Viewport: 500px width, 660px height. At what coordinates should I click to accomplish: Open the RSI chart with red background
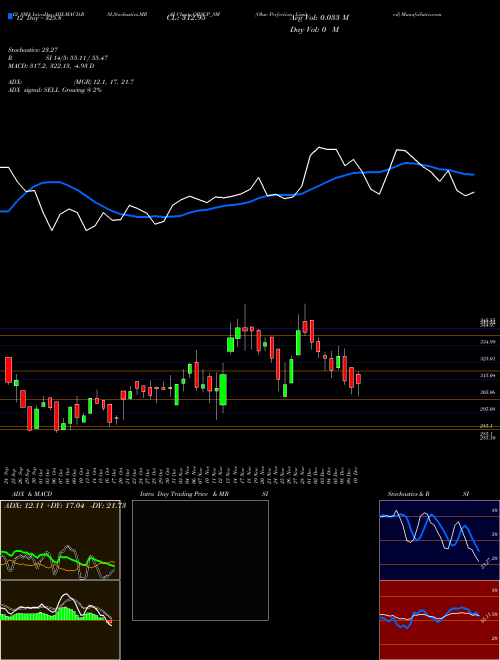439,620
